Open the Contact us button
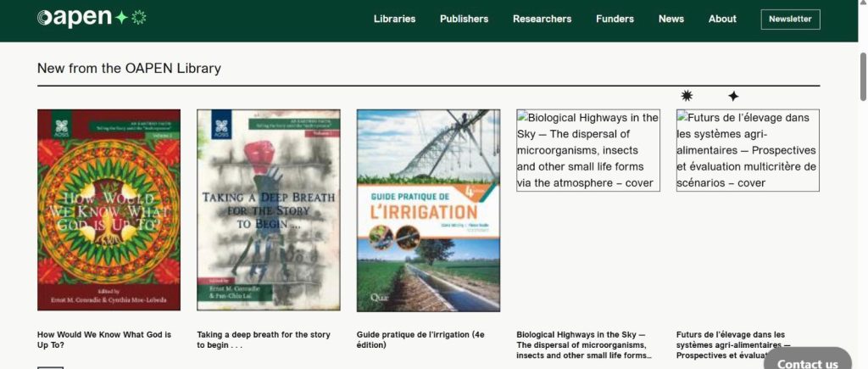 [807, 362]
